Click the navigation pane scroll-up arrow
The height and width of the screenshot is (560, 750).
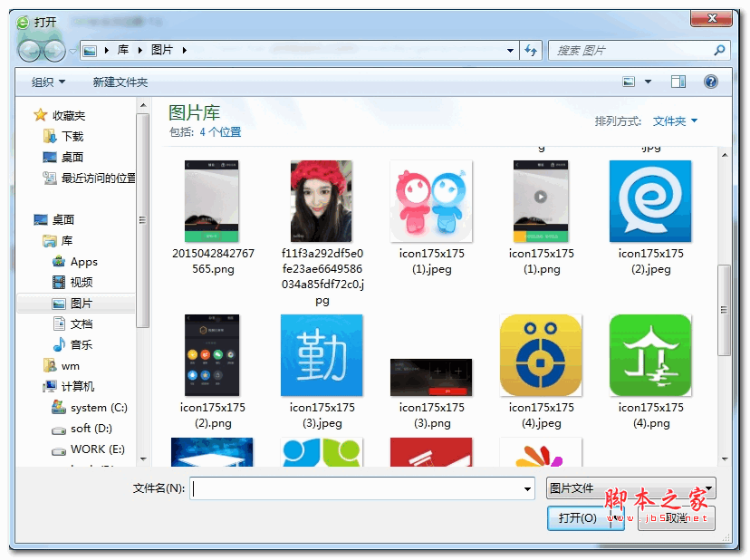[x=143, y=105]
